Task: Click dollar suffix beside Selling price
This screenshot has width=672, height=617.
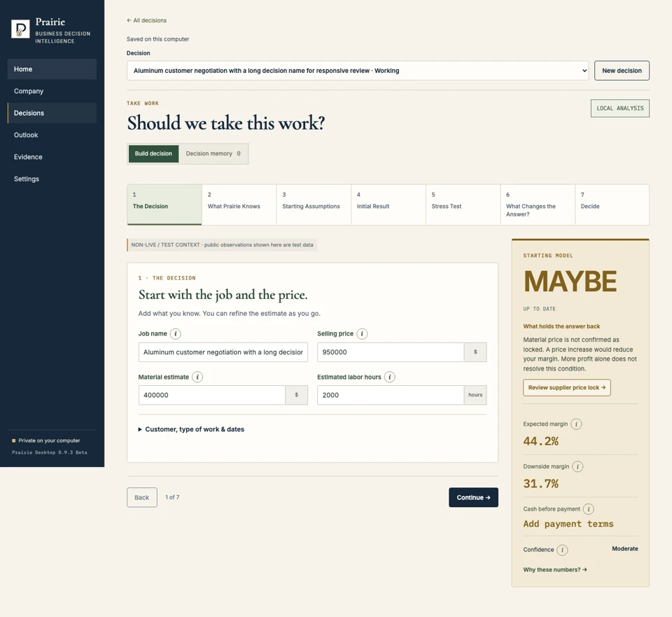Action: (x=475, y=352)
